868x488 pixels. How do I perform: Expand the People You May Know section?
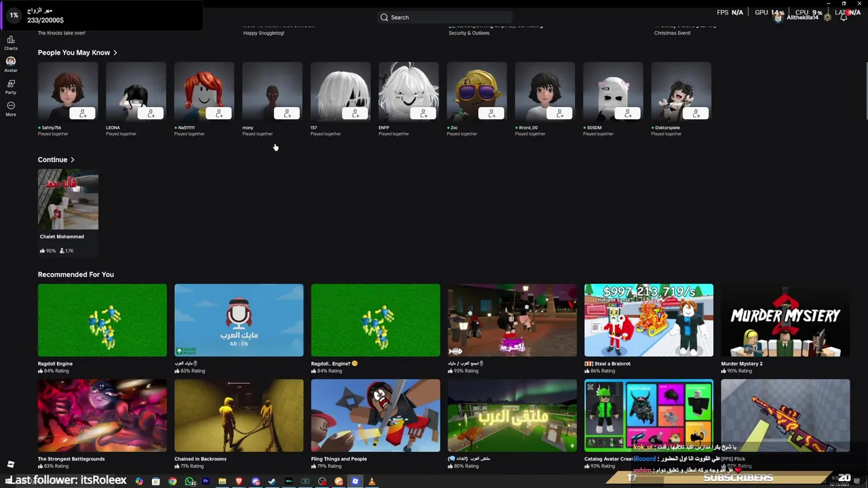coord(77,52)
